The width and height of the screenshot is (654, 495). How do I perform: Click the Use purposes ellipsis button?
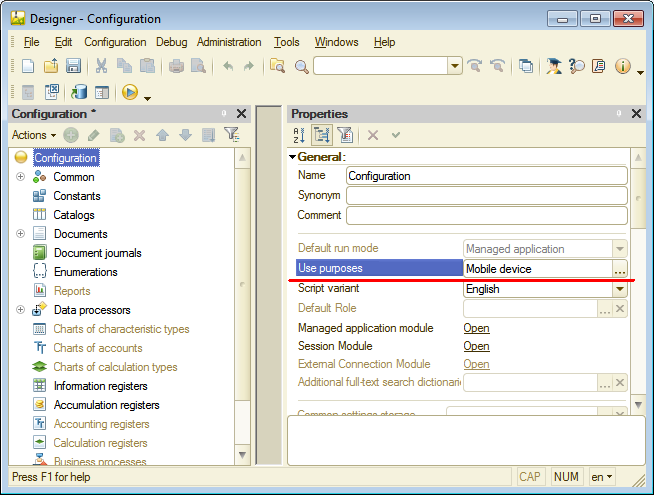pos(620,269)
